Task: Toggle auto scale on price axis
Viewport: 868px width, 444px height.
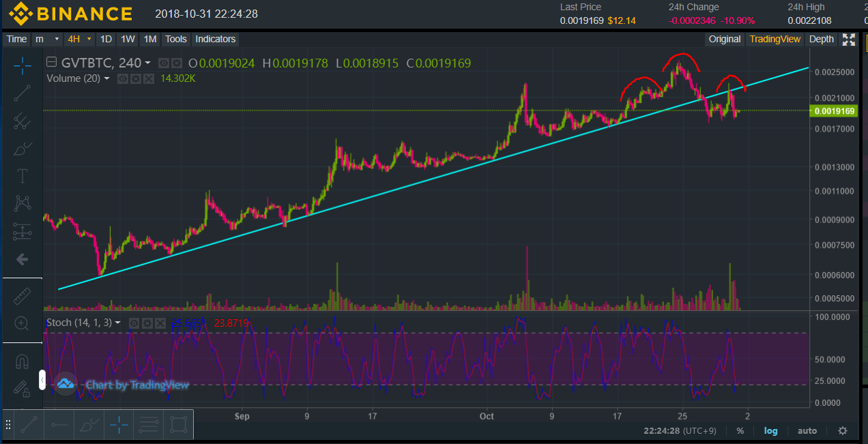Action: click(x=807, y=430)
